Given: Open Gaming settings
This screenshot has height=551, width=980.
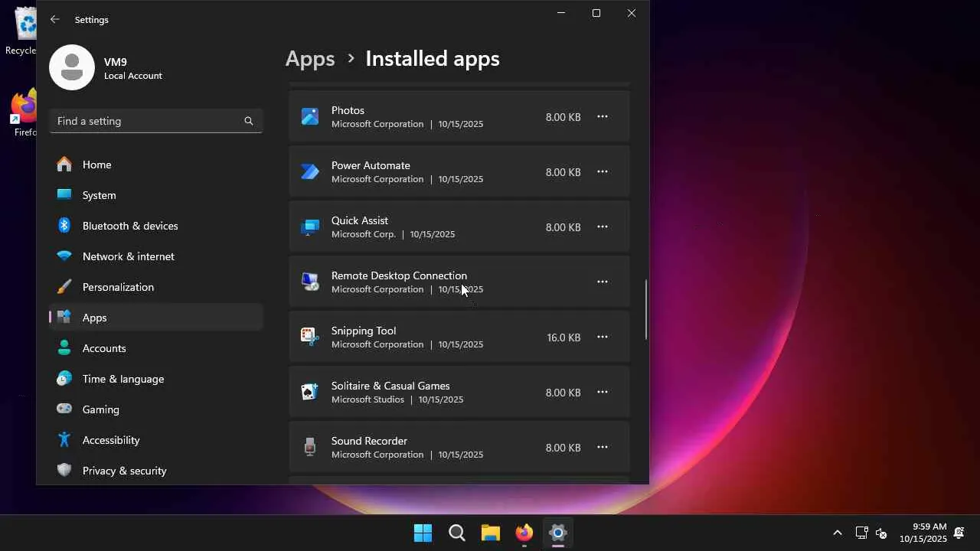Looking at the screenshot, I should coord(156,409).
